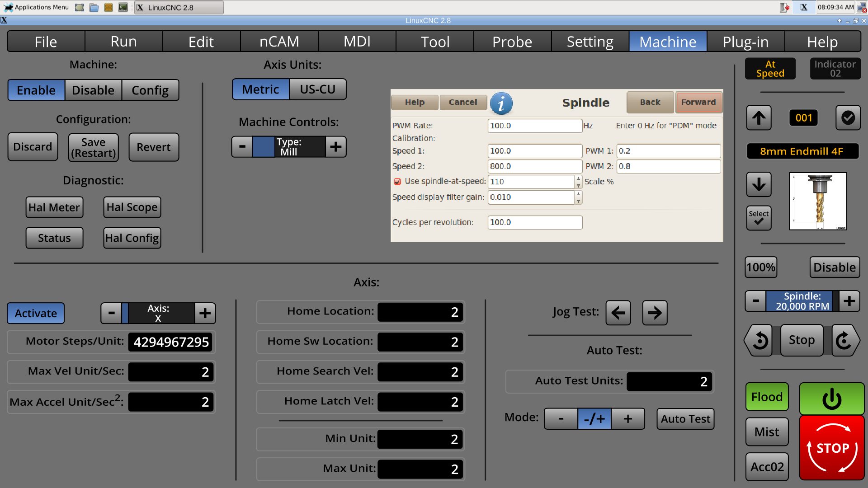
Task: Select previous axis with minus button
Action: pos(112,313)
